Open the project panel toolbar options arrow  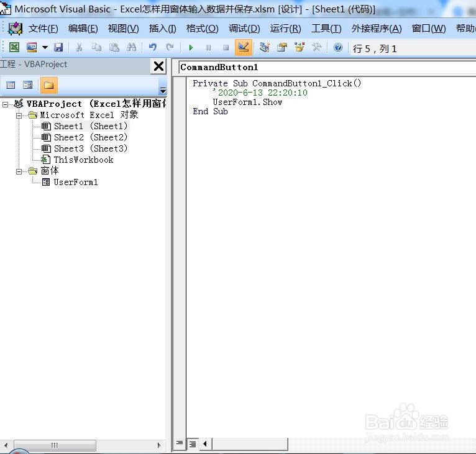(x=163, y=90)
